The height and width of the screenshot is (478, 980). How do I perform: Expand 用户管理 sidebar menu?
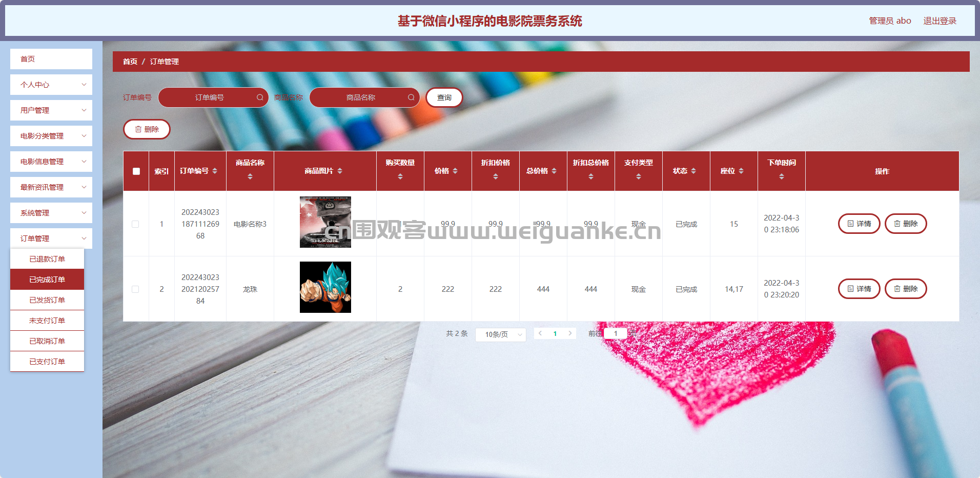click(x=51, y=110)
